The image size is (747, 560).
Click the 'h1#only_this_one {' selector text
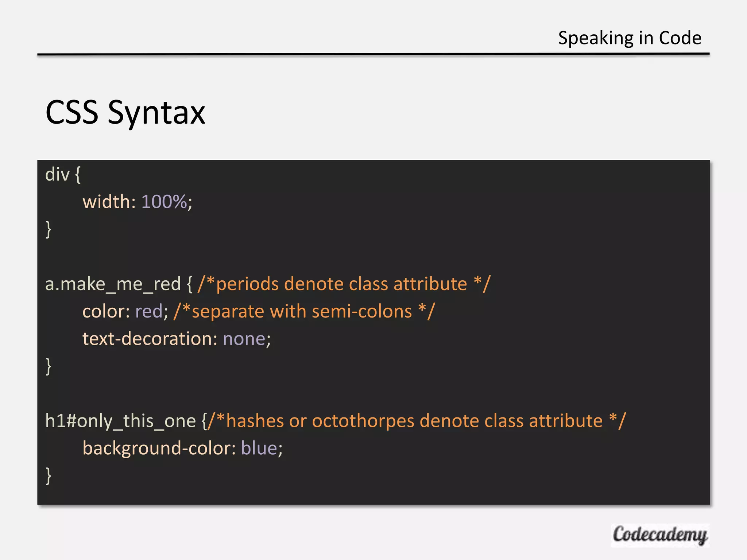pyautogui.click(x=126, y=421)
